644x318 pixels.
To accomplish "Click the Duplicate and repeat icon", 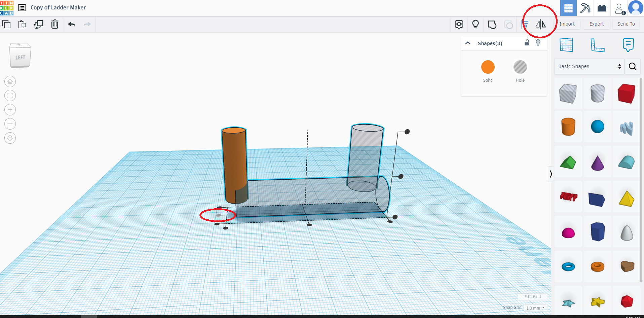I will (39, 24).
